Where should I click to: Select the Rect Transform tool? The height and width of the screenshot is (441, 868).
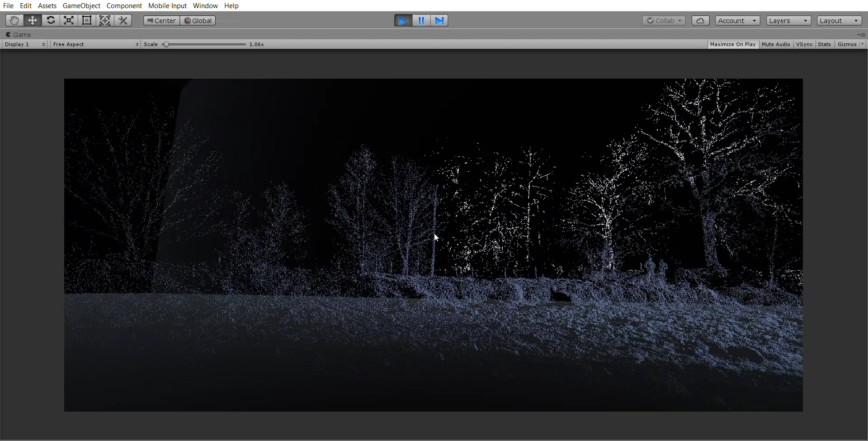(86, 20)
